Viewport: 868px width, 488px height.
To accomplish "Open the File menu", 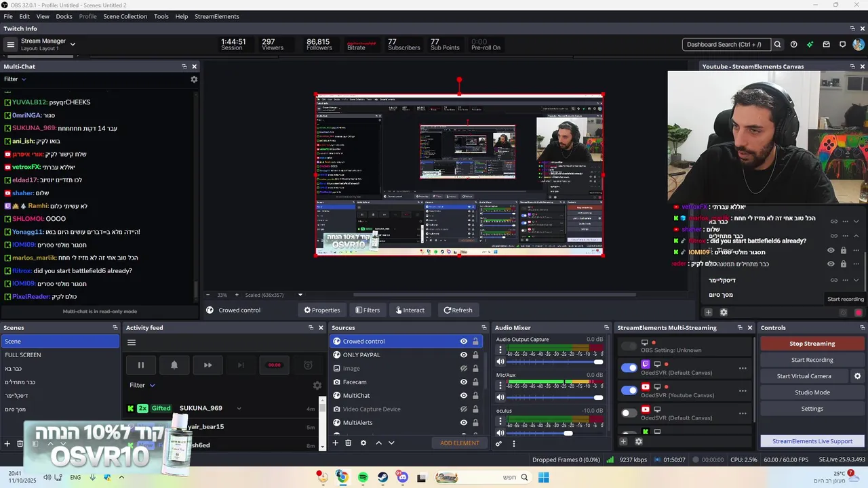I will pyautogui.click(x=8, y=16).
